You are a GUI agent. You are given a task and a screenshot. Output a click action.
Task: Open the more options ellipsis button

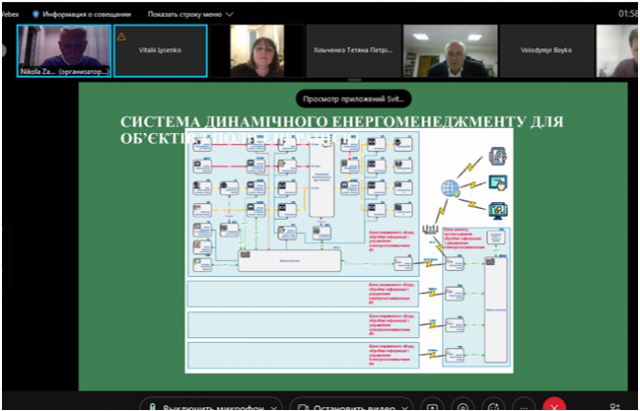click(523, 407)
